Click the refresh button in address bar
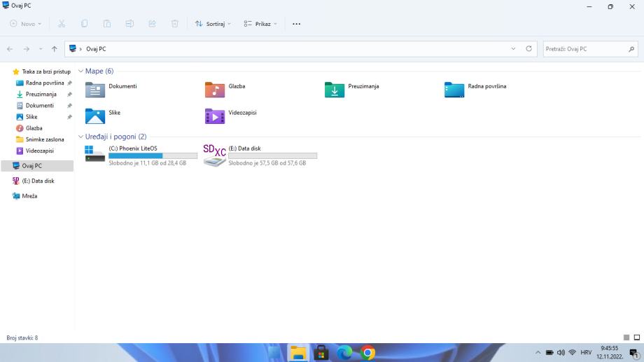This screenshot has height=362, width=644. pos(528,49)
